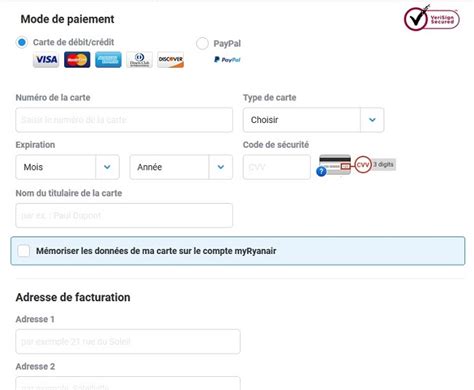474x390 pixels.
Task: Open the Type de carte Choisir dropdown
Action: coord(313,120)
